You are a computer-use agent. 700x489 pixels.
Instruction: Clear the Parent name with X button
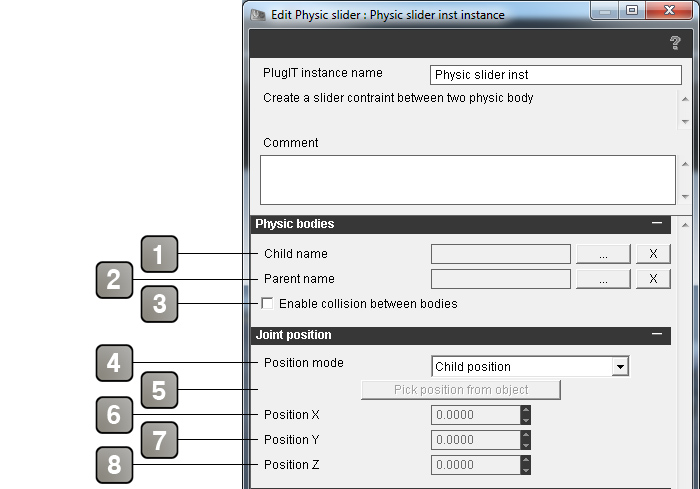click(x=653, y=279)
